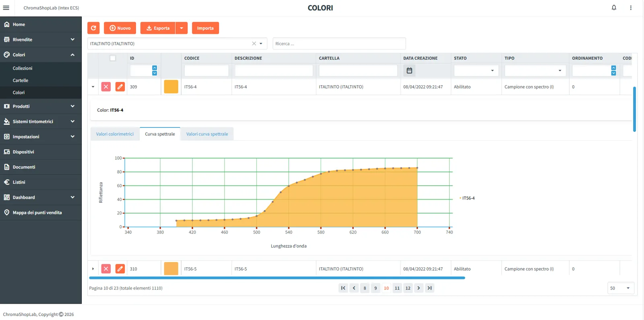Switch to Valori curva spettrale tab
Viewport: 644px width, 320px height.
[x=207, y=134]
